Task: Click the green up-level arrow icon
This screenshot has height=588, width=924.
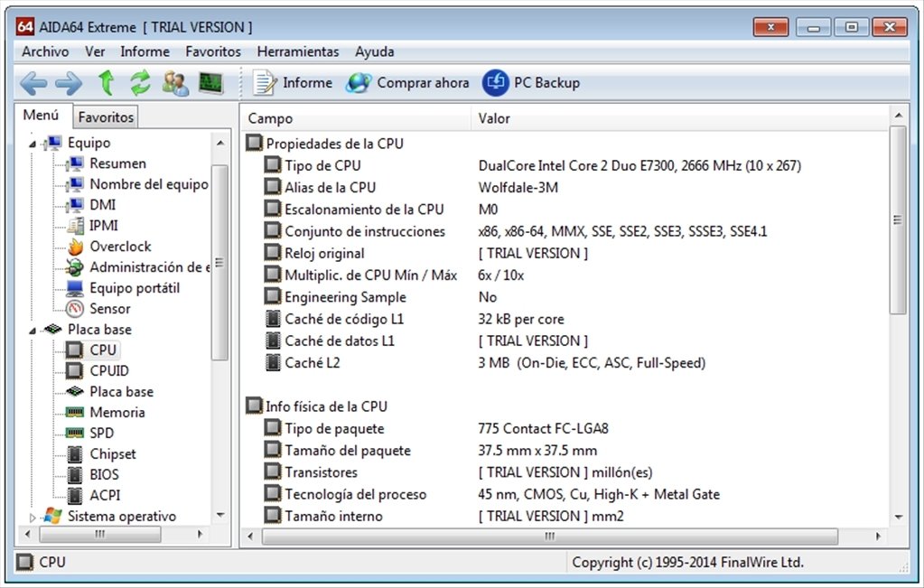Action: [x=106, y=82]
